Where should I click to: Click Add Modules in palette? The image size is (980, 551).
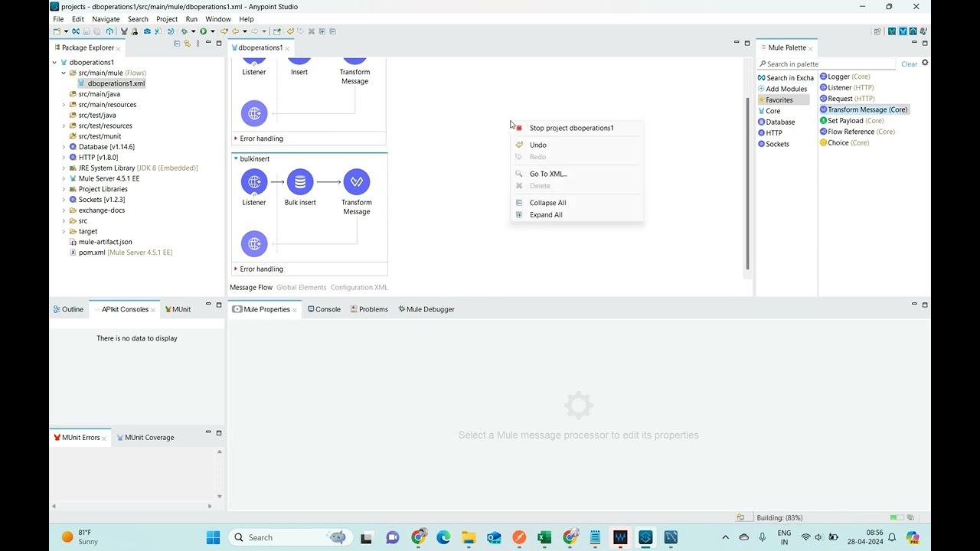coord(782,89)
